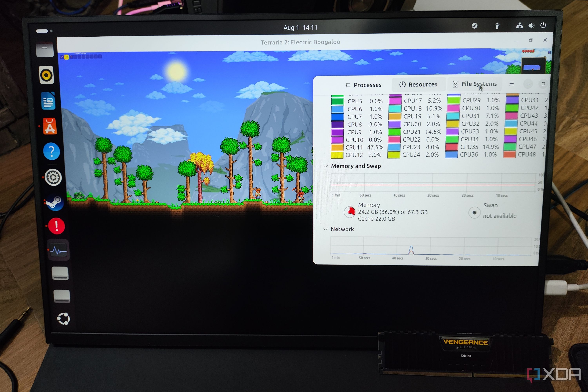Launch LibreOffice Writer from the dock
The height and width of the screenshot is (392, 588).
pos(48,101)
